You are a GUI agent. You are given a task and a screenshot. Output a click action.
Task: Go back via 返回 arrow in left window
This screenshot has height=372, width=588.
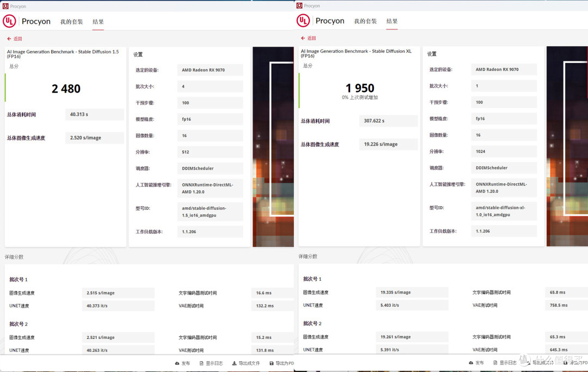(x=15, y=39)
